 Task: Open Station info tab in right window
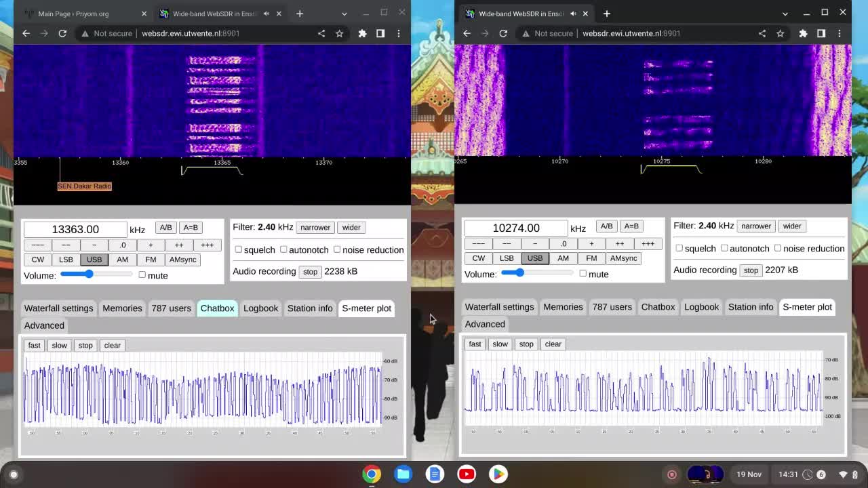click(x=751, y=307)
